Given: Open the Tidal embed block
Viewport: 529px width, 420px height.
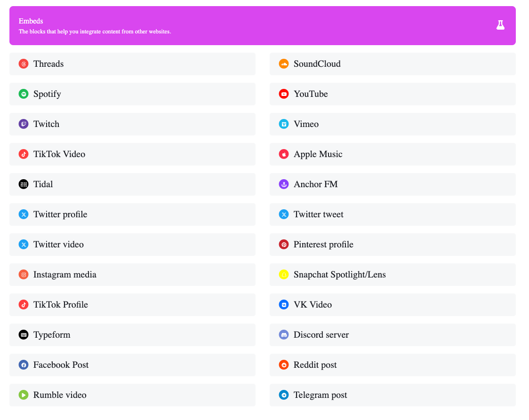Looking at the screenshot, I should (132, 184).
